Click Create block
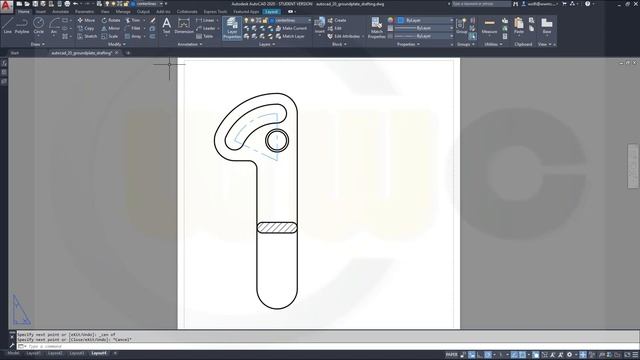Viewport: 640px width, 360px height. 337,20
